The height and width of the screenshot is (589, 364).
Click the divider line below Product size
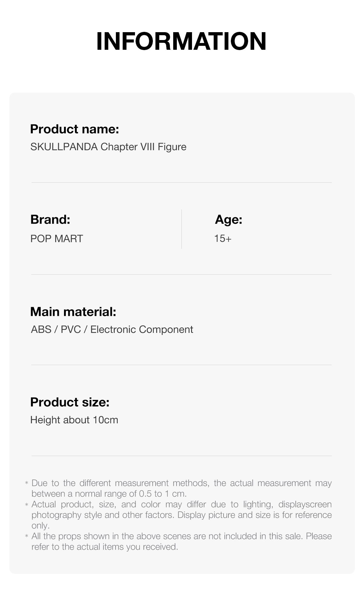click(x=181, y=455)
